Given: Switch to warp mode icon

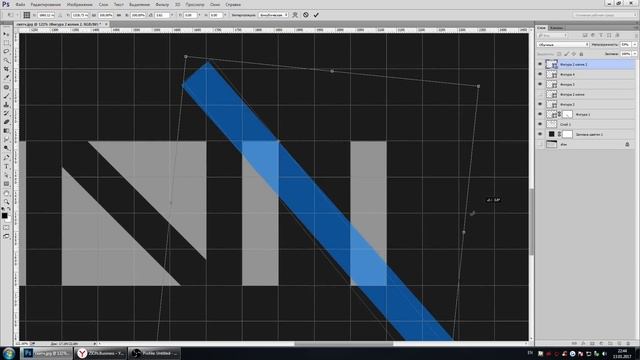Looking at the screenshot, I should [295, 15].
